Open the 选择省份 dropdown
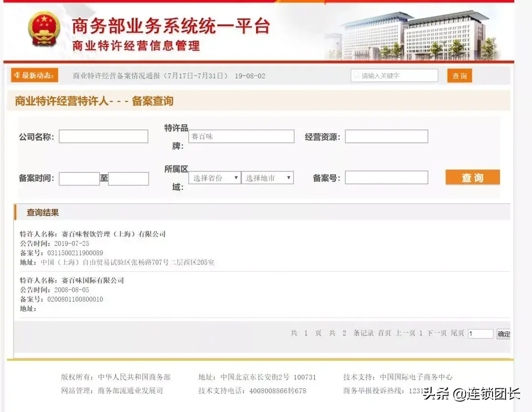This screenshot has height=412, width=532. [x=215, y=178]
